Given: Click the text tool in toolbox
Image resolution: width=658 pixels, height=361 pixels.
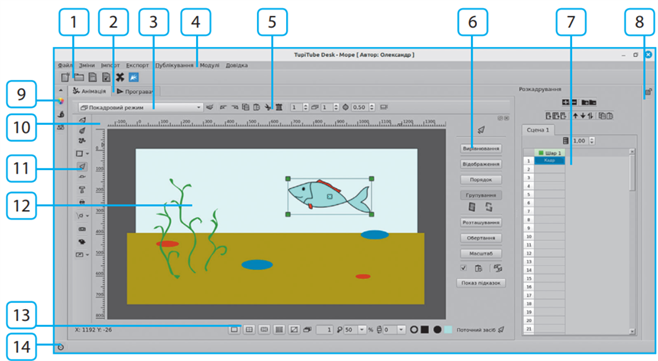Looking at the screenshot, I should pos(82,190).
